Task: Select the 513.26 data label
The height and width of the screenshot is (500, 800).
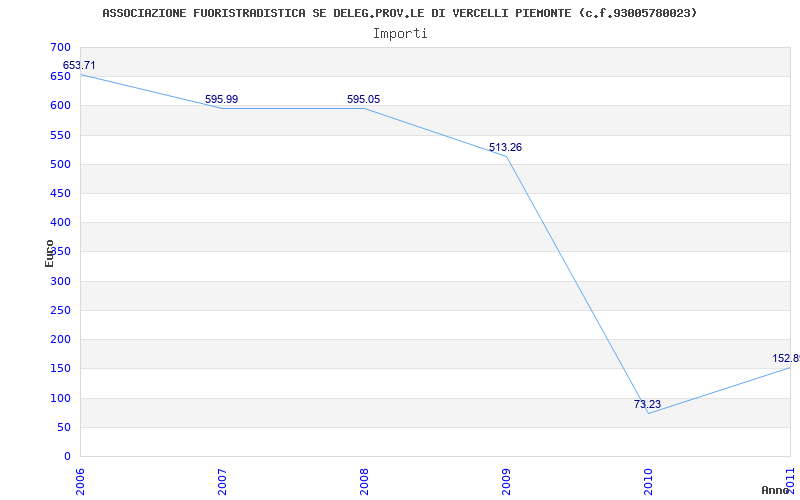Action: 505,147
